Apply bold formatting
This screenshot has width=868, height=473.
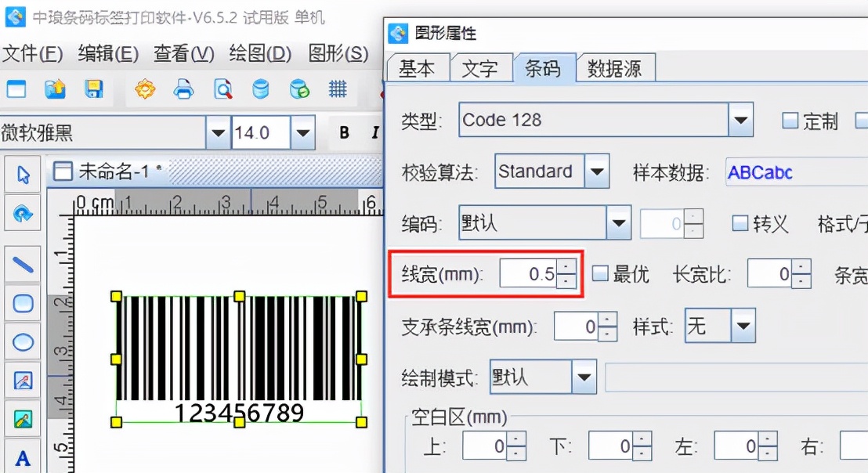click(x=343, y=132)
